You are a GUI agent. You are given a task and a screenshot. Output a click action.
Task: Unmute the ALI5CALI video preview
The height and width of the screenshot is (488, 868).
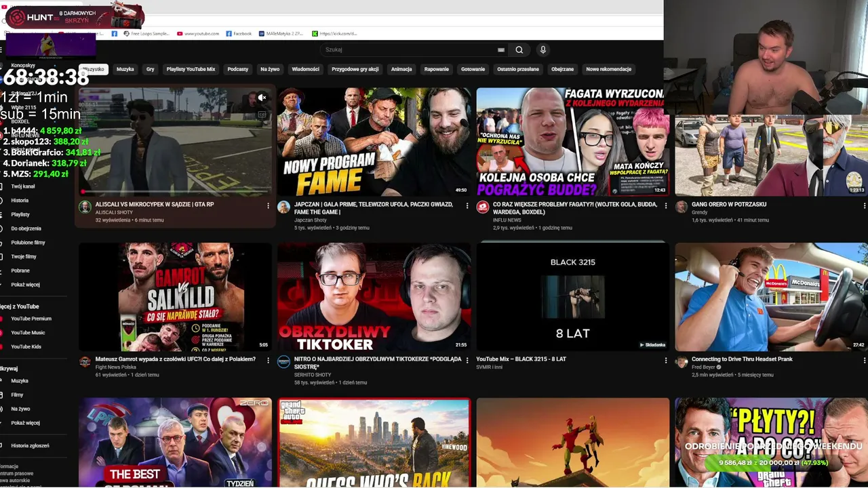pos(262,98)
